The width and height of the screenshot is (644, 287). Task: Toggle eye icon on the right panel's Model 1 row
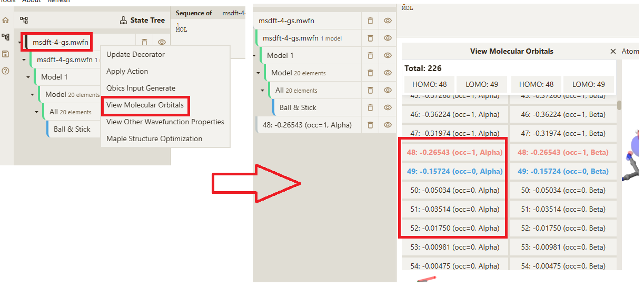(x=388, y=56)
